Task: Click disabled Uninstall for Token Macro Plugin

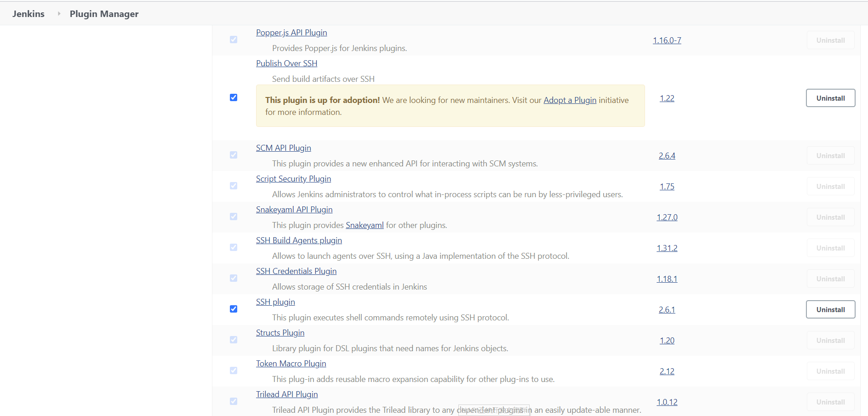Action: click(830, 371)
